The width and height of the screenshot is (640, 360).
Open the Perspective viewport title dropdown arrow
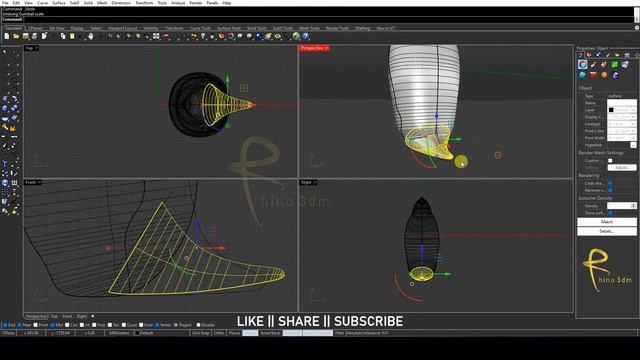tap(327, 48)
